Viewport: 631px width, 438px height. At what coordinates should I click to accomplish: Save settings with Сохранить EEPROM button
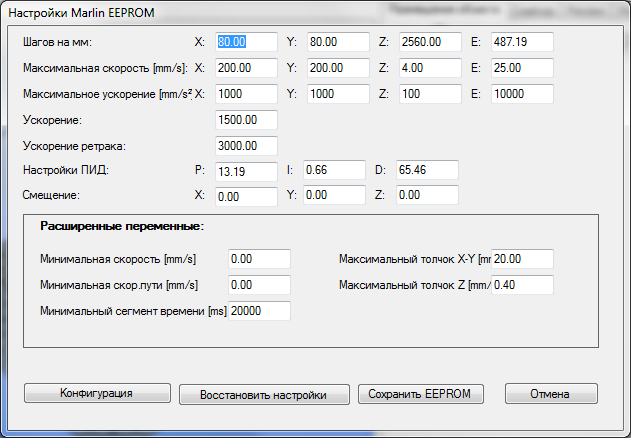click(420, 393)
